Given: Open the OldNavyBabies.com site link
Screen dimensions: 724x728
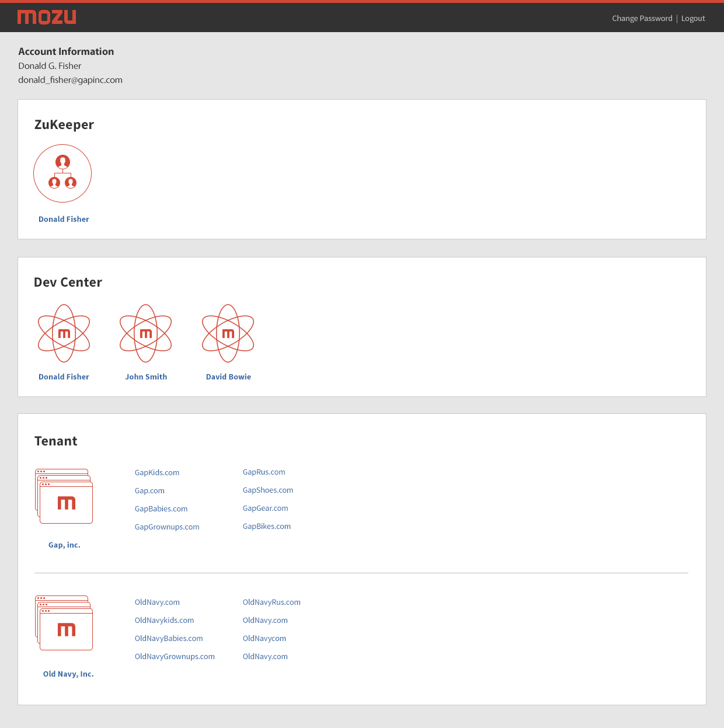Looking at the screenshot, I should (x=169, y=639).
